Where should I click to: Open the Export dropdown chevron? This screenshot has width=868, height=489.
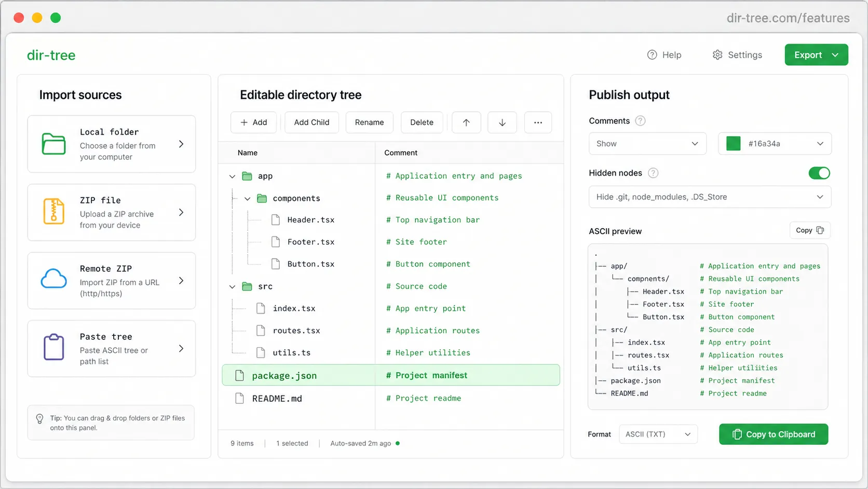pyautogui.click(x=835, y=55)
